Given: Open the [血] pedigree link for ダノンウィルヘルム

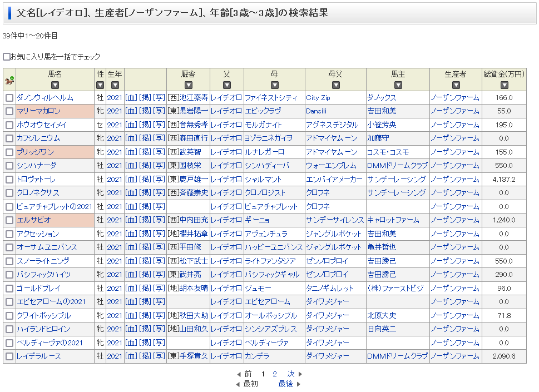Looking at the screenshot, I should pos(131,97).
